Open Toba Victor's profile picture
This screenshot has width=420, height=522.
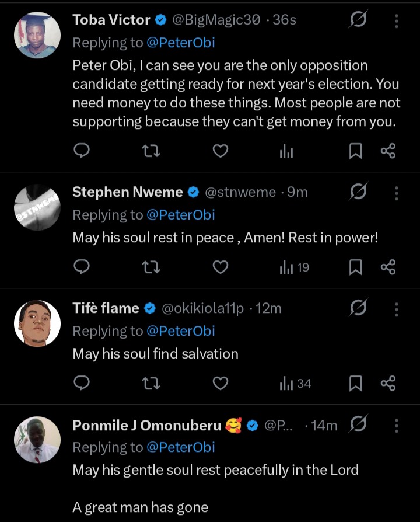pos(37,35)
